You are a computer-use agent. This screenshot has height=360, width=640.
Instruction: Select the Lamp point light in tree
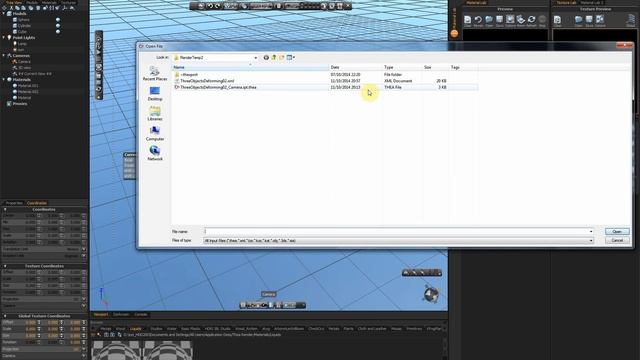pos(22,44)
